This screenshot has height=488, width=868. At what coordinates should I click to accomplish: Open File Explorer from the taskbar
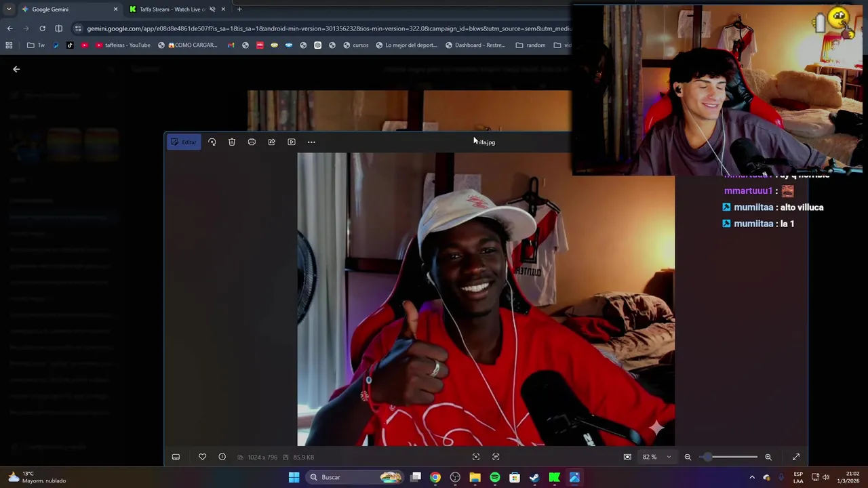click(x=475, y=477)
